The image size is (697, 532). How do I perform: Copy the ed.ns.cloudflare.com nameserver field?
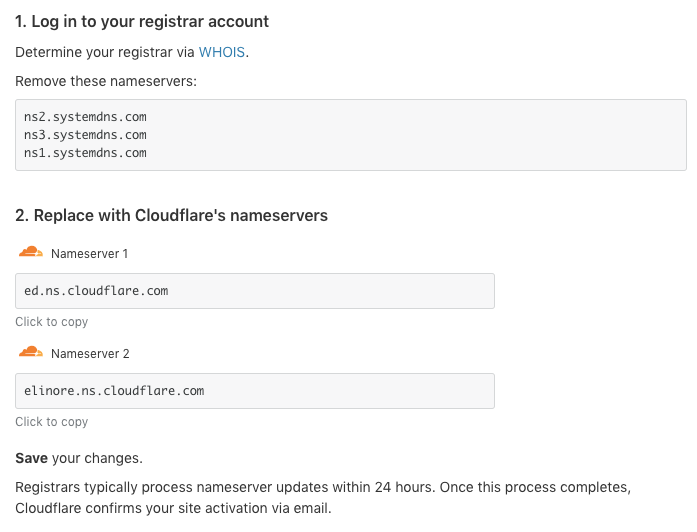[255, 291]
